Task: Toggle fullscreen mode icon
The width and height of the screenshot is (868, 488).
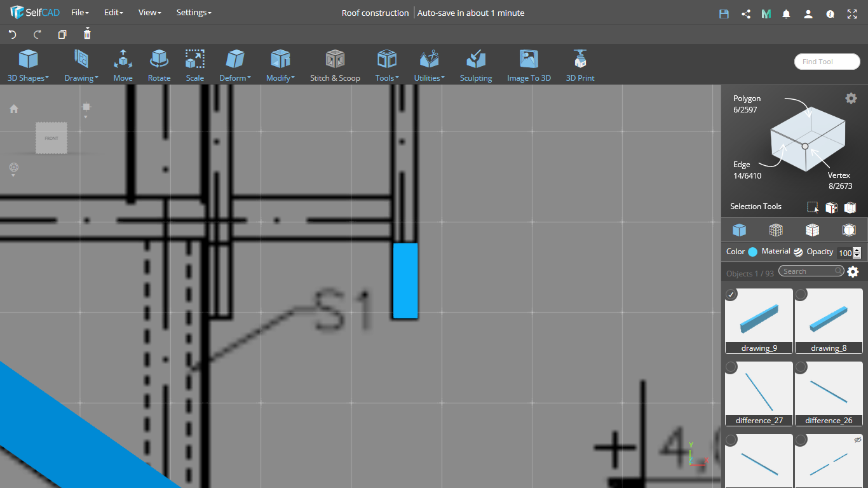Action: click(852, 13)
